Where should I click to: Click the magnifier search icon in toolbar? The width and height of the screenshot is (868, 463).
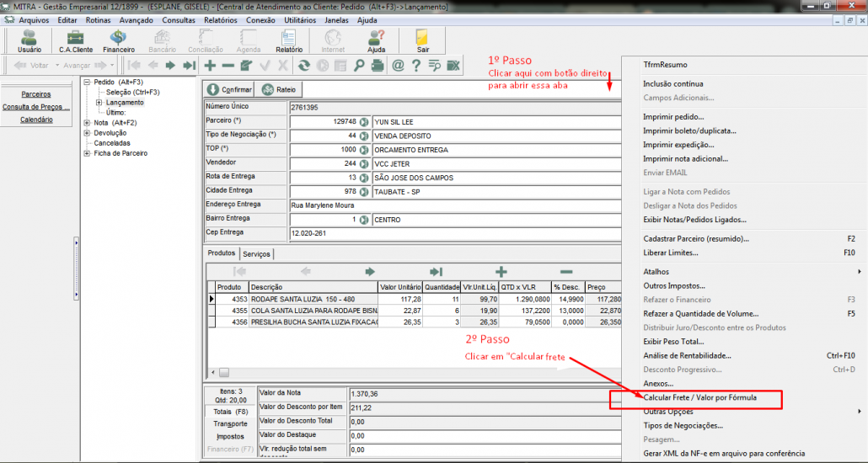(360, 65)
